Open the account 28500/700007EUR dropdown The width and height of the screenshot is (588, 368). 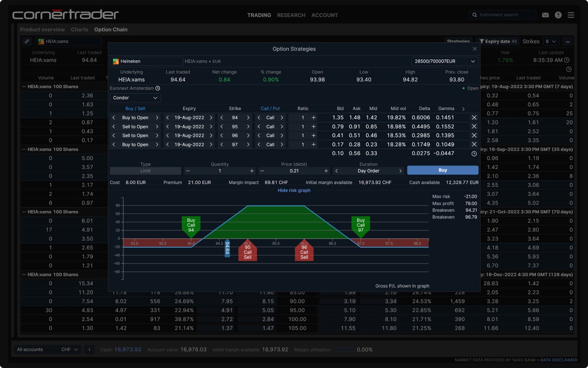tap(445, 61)
